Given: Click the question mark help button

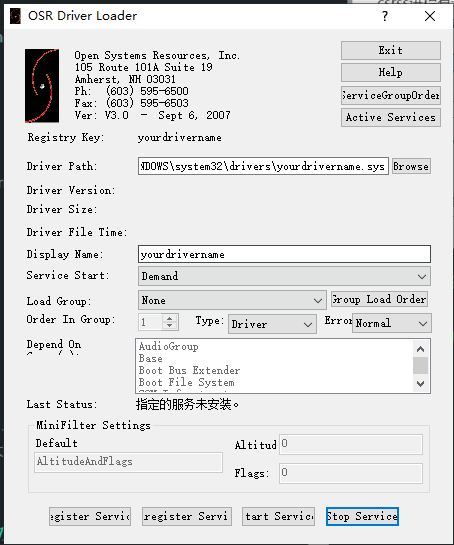Looking at the screenshot, I should pyautogui.click(x=384, y=16).
